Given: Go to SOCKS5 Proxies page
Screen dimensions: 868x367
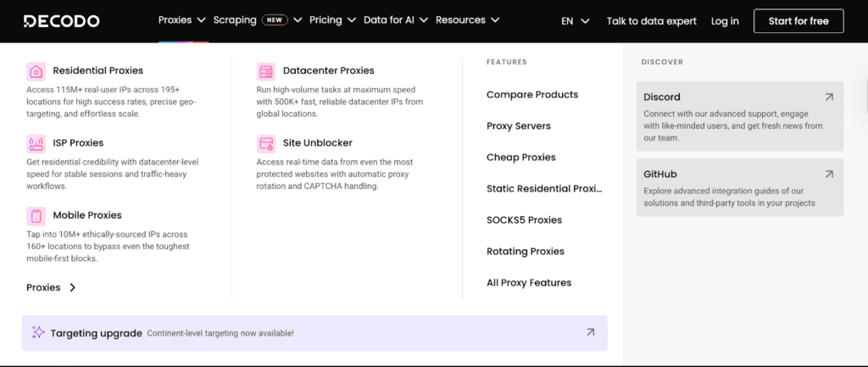Looking at the screenshot, I should pyautogui.click(x=524, y=220).
